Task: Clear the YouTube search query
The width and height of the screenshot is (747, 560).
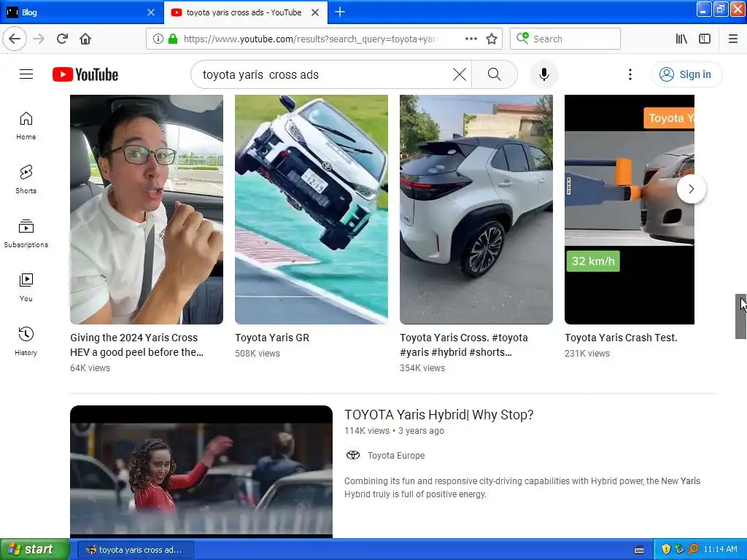Action: pyautogui.click(x=460, y=74)
